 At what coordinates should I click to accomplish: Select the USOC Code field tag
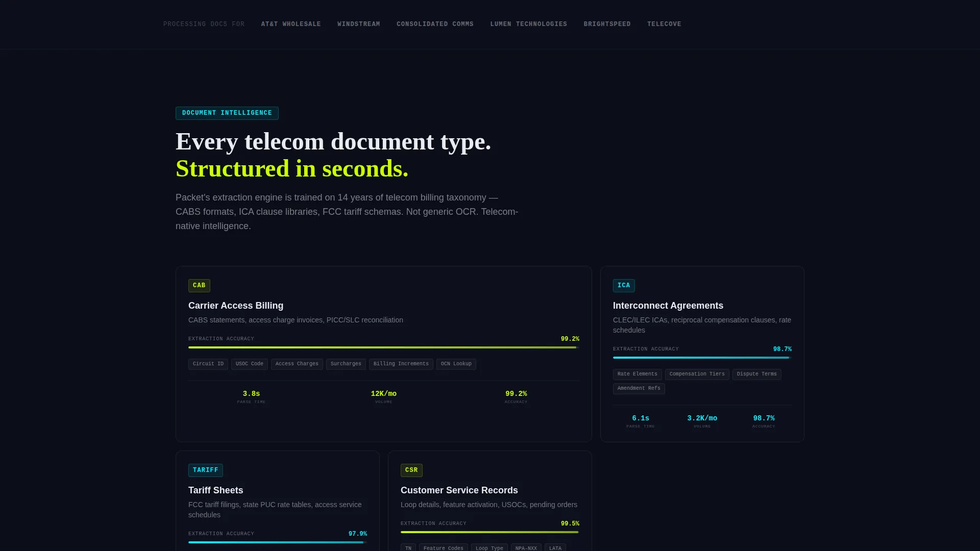tap(250, 364)
